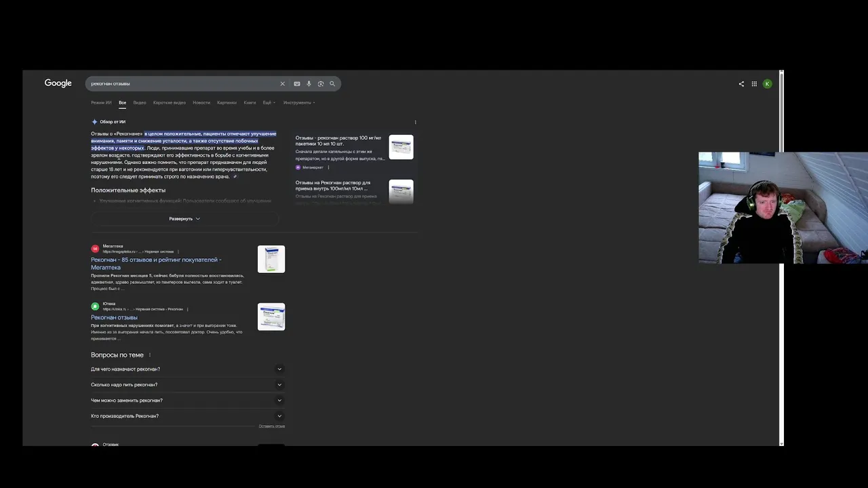Open three-dot menu next to Мегамаркет source
868x488 pixels.
pos(328,167)
